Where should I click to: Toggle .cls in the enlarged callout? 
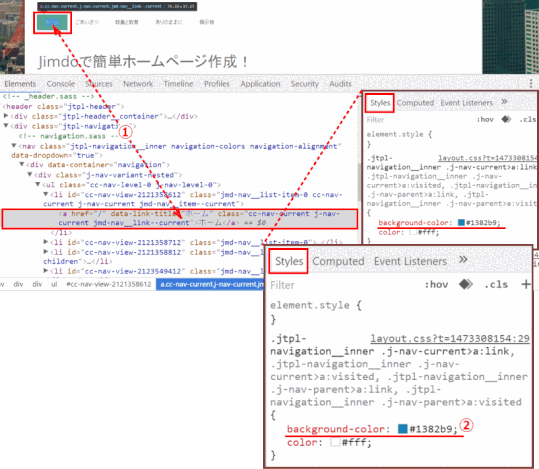coord(496,285)
